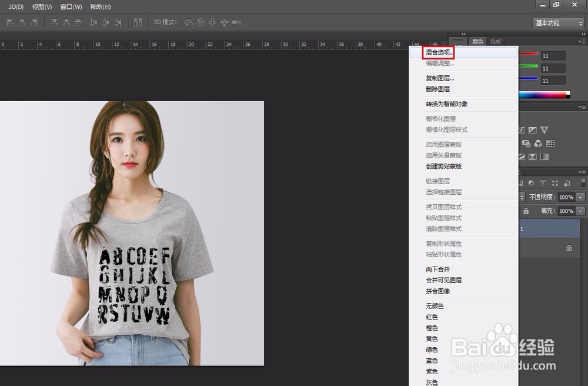588x386 pixels.
Task: Toggle filtering by adjustment layers
Action: (x=532, y=182)
